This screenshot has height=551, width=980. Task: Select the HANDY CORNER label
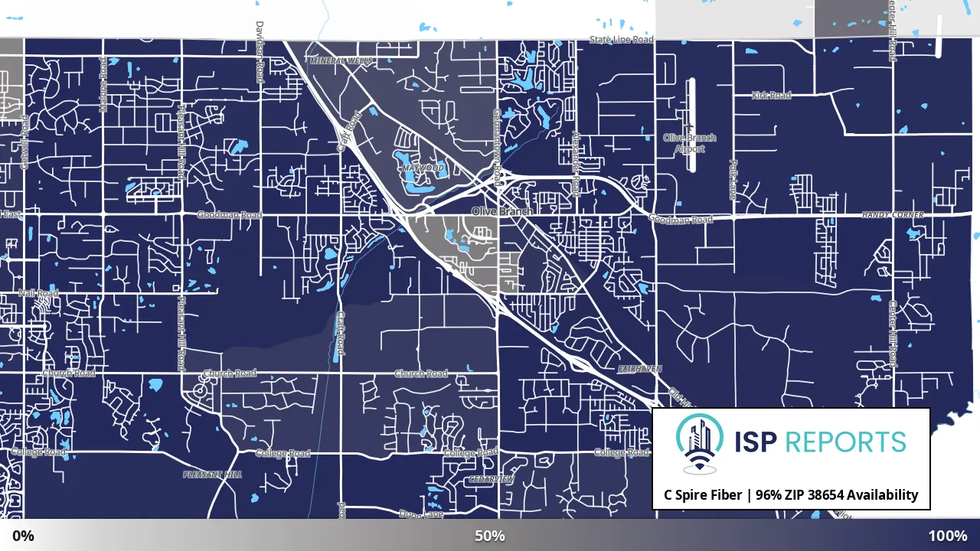(x=892, y=215)
